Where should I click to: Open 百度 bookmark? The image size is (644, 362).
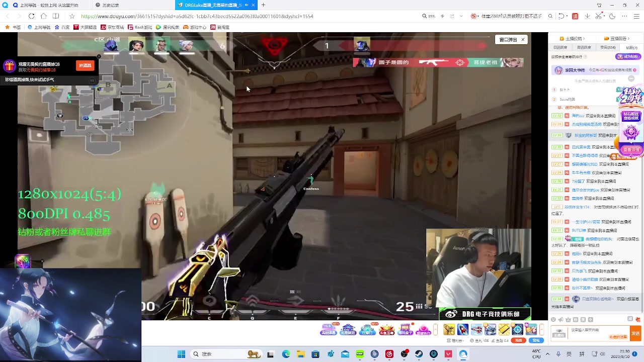coord(63,27)
